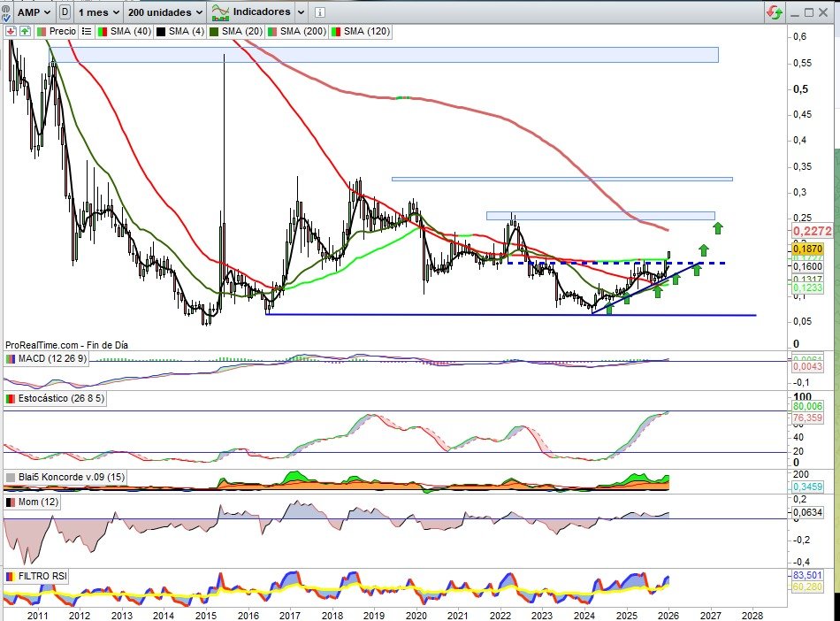Click the Precio color swatch

point(42,32)
